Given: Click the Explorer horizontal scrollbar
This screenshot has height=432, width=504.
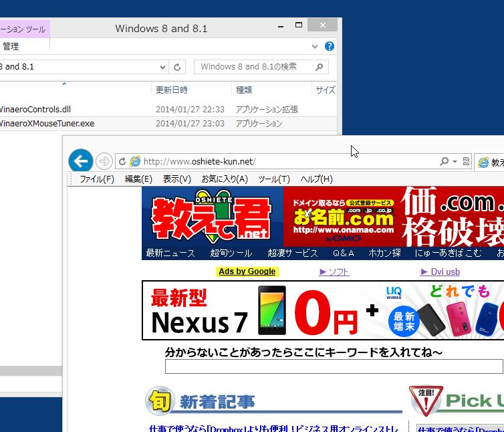Looking at the screenshot, I should (31, 370).
